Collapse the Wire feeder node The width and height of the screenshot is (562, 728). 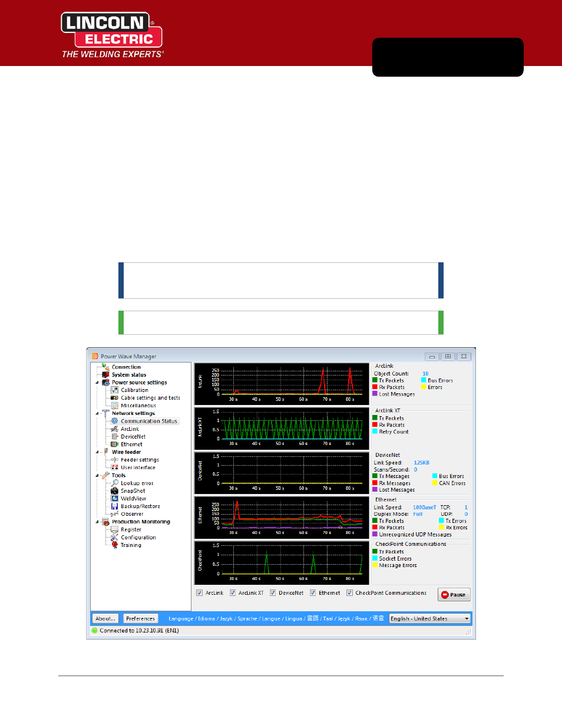tap(97, 452)
